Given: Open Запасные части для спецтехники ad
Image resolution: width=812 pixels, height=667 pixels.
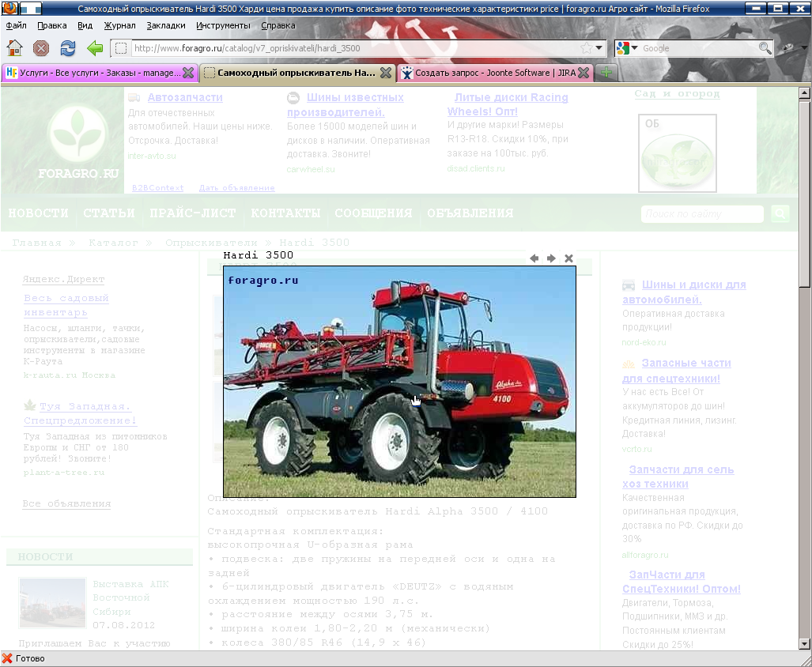Looking at the screenshot, I should pyautogui.click(x=678, y=371).
